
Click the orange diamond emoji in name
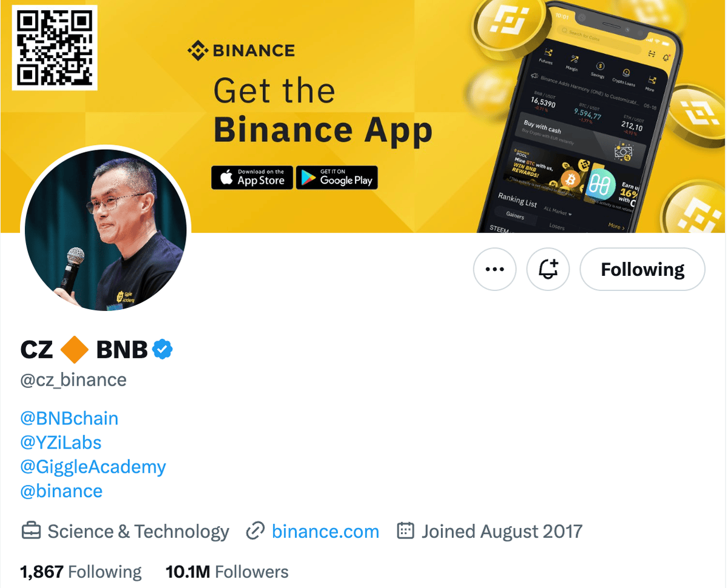pos(75,349)
